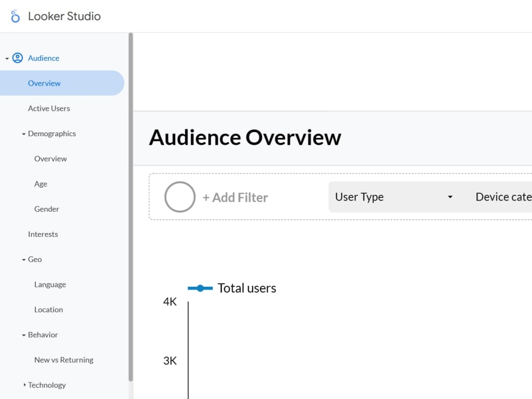
Task: Open the User Type dropdown
Action: tap(394, 197)
